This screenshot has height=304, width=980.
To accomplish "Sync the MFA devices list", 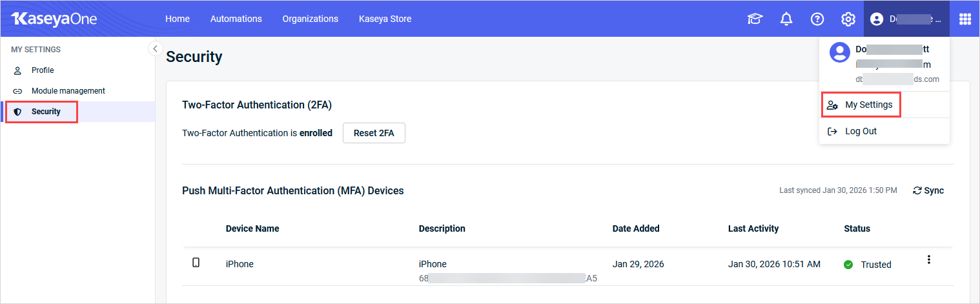I will [x=928, y=190].
